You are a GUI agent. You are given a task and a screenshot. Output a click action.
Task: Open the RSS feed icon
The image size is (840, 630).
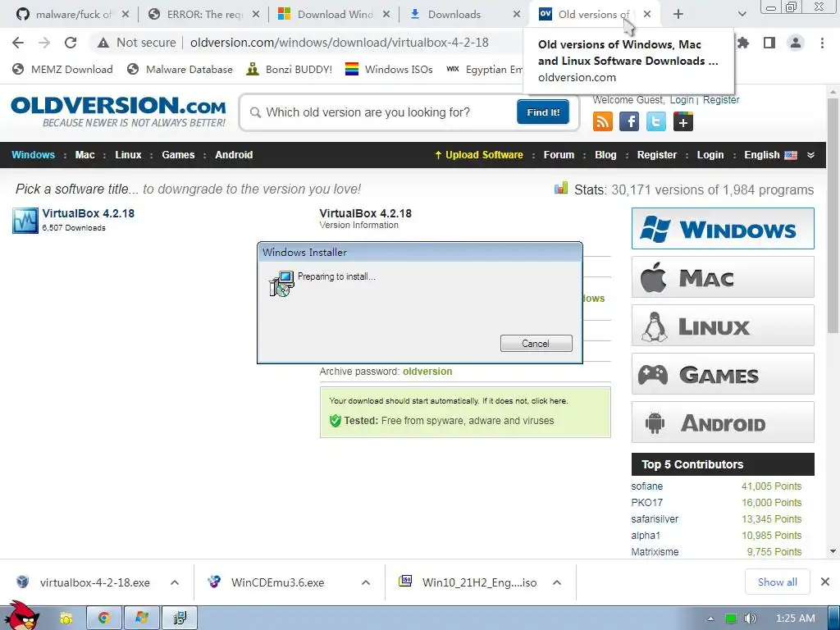click(603, 121)
